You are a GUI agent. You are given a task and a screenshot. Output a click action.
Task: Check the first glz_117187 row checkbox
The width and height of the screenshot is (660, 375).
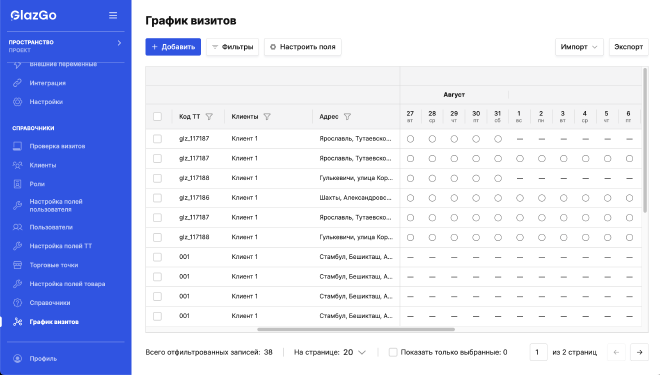[x=157, y=139]
